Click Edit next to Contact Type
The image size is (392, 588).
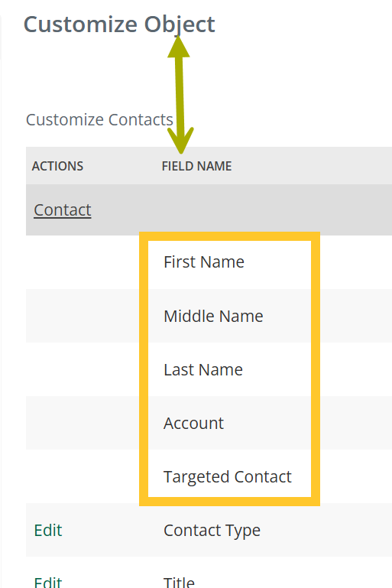(x=48, y=530)
